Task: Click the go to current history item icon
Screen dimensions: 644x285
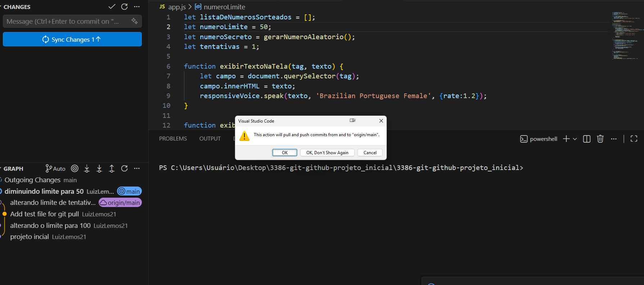Action: click(75, 168)
